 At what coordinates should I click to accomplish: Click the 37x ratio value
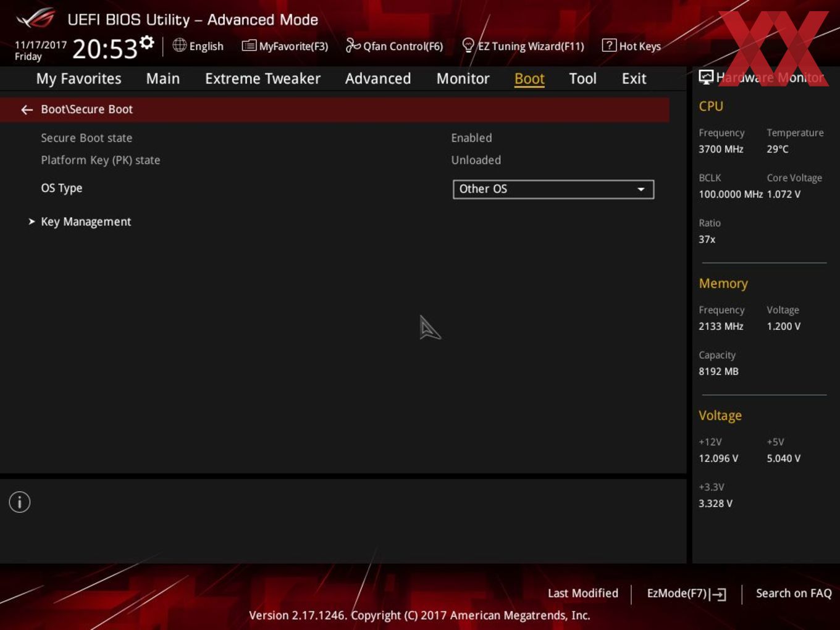707,239
